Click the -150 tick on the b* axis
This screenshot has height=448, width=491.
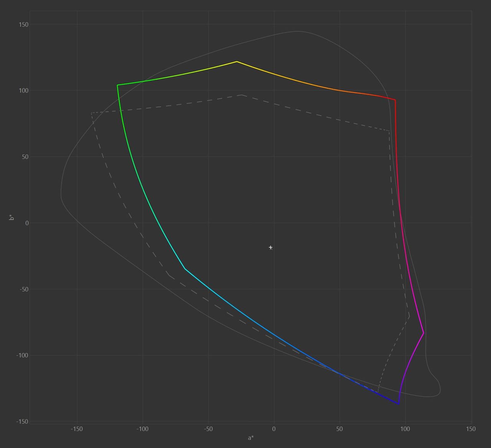pos(22,422)
